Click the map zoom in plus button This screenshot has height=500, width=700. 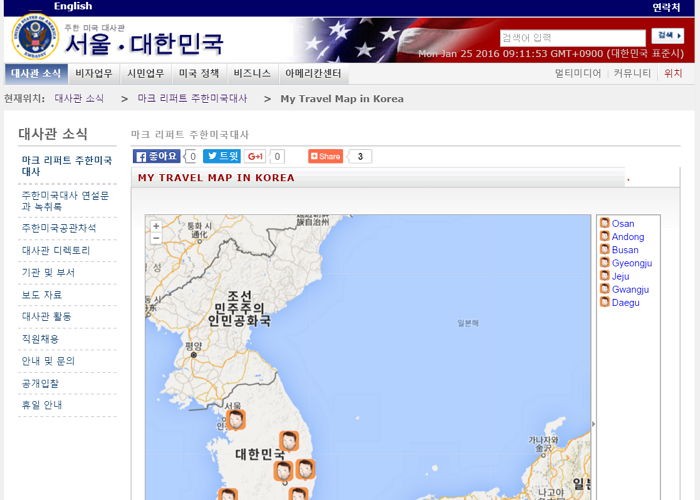156,227
